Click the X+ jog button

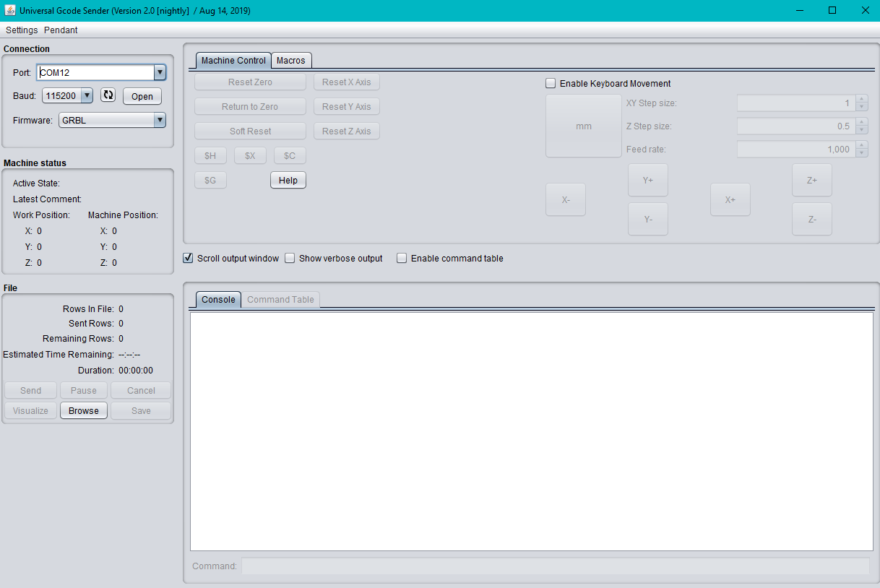730,199
